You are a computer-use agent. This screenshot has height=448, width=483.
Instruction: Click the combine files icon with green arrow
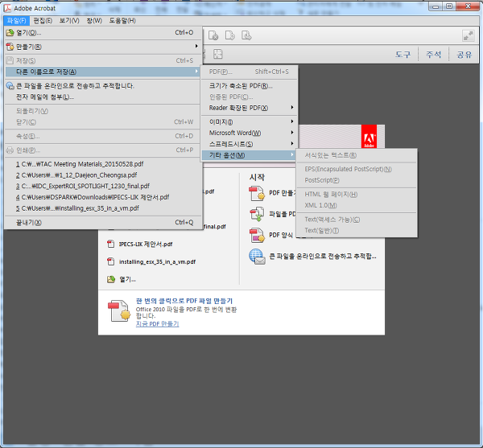click(x=257, y=214)
